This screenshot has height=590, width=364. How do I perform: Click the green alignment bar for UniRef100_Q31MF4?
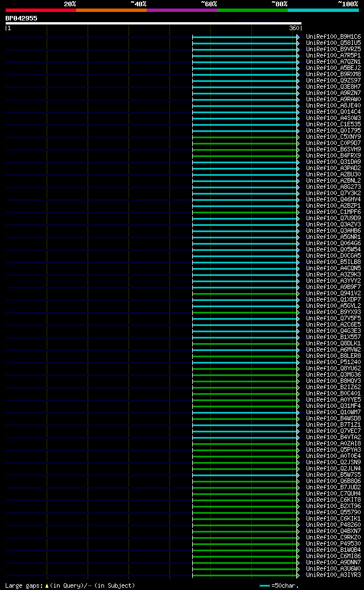pyautogui.click(x=245, y=406)
